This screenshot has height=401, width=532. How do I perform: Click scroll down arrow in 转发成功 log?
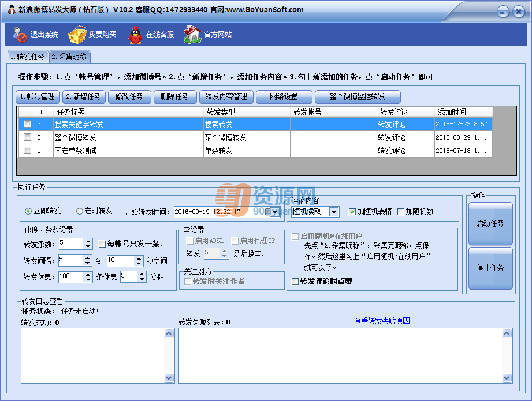tap(169, 377)
